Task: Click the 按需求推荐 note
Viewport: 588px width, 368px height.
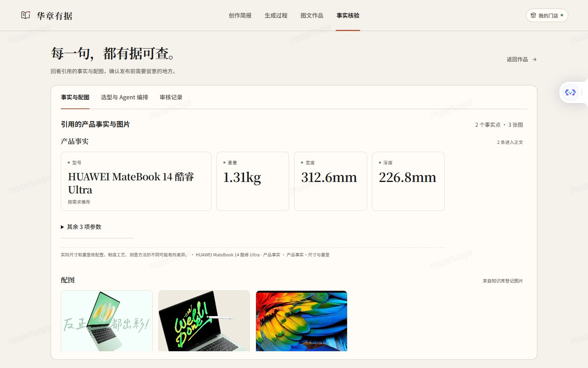Action: point(79,202)
